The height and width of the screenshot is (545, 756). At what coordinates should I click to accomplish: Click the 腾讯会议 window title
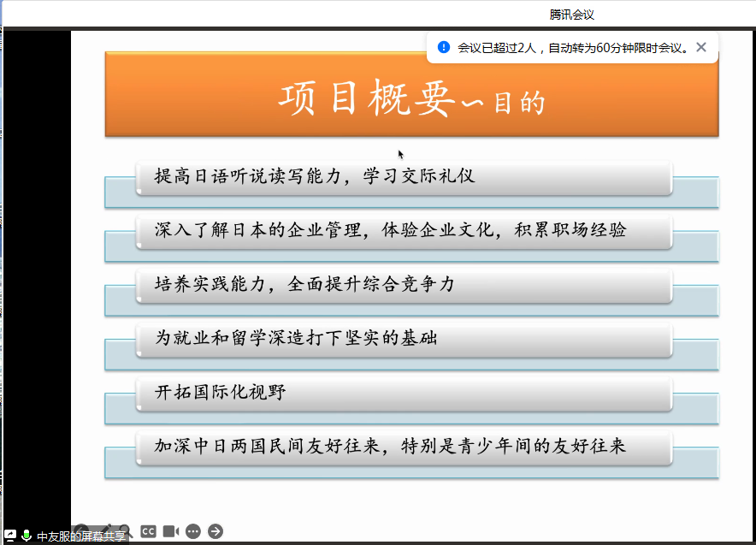point(571,15)
